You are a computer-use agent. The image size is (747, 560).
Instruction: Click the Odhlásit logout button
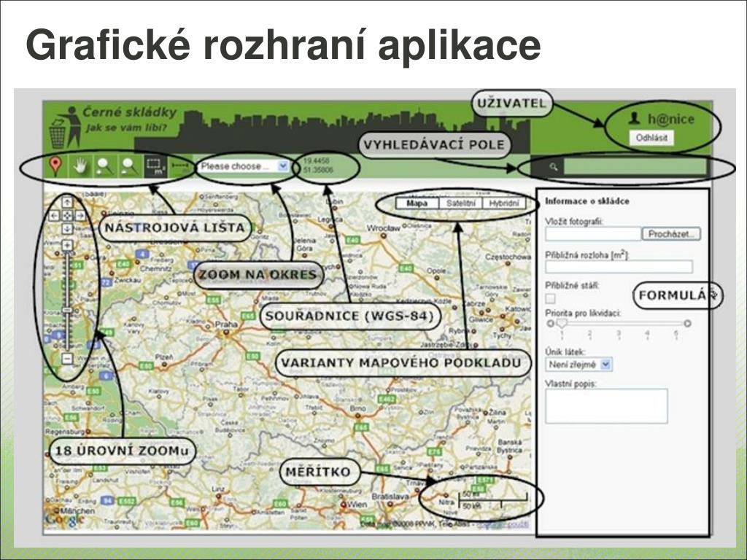tap(651, 138)
